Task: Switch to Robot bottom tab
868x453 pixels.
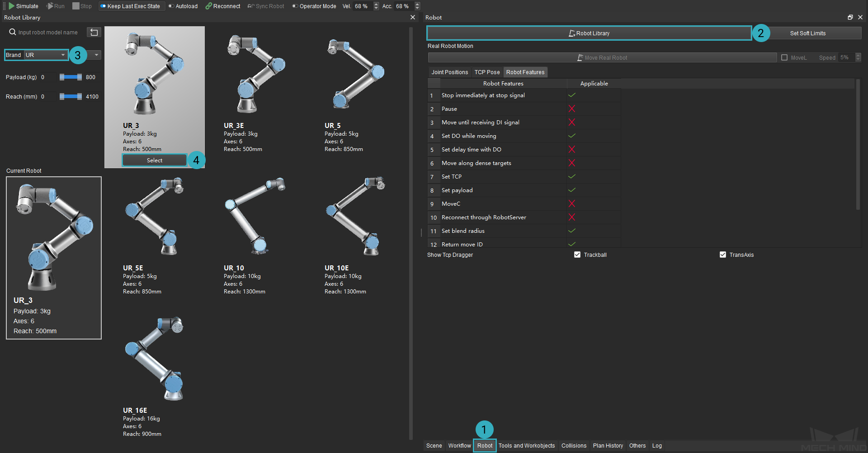Action: tap(485, 446)
